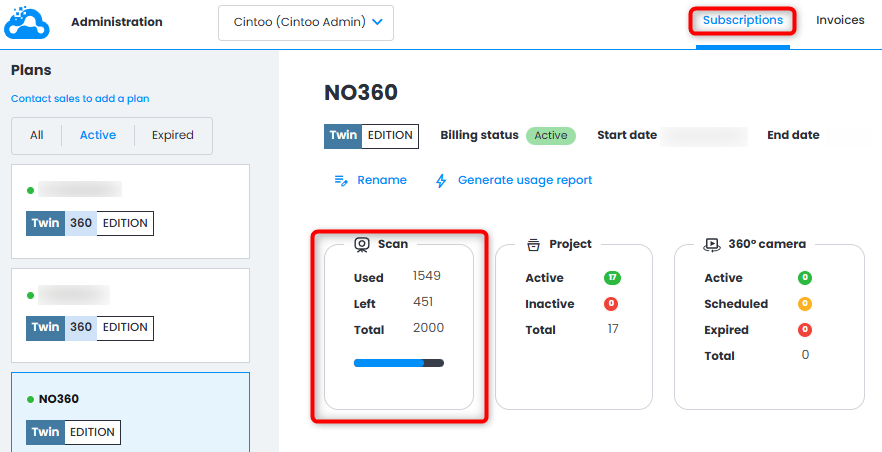Click the 360° camera Total value 0

(805, 355)
